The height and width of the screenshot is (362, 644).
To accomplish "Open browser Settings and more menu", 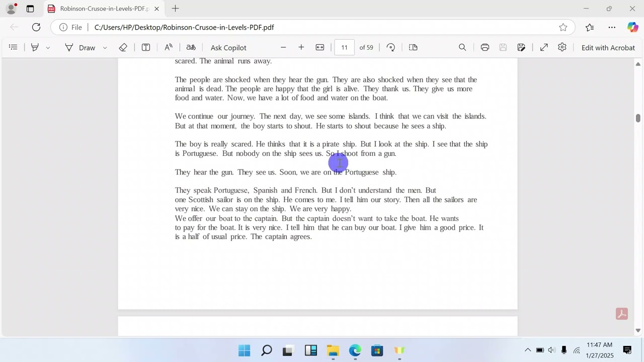I will coord(612,27).
